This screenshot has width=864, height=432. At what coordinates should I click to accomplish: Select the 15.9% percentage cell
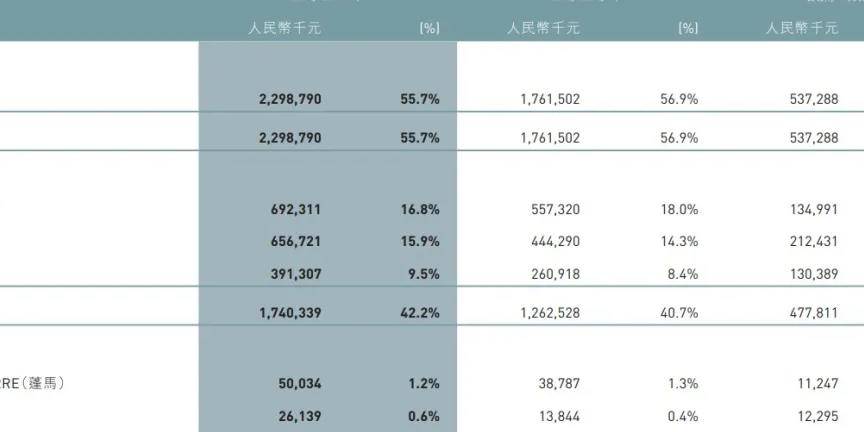tap(420, 241)
